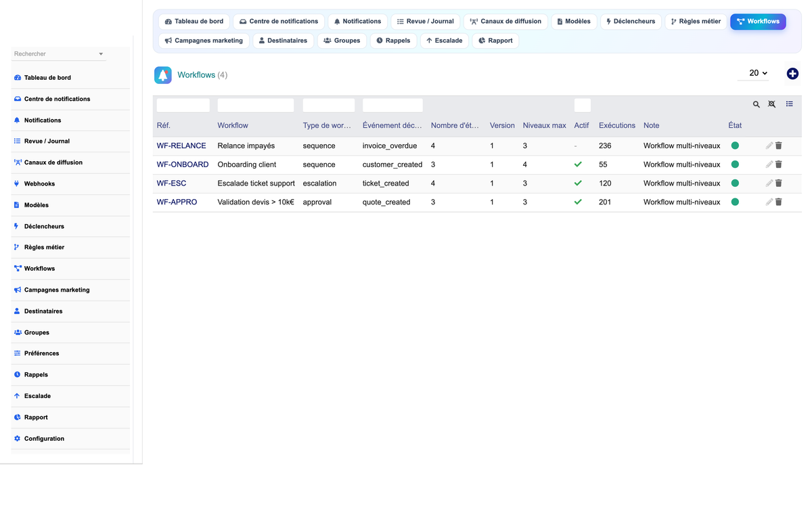
Task: Open the WF-APPRO reference link
Action: pyautogui.click(x=177, y=202)
